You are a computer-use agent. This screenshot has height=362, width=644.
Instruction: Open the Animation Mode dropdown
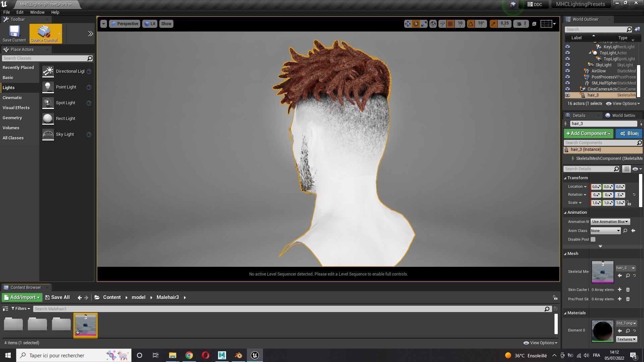point(610,222)
